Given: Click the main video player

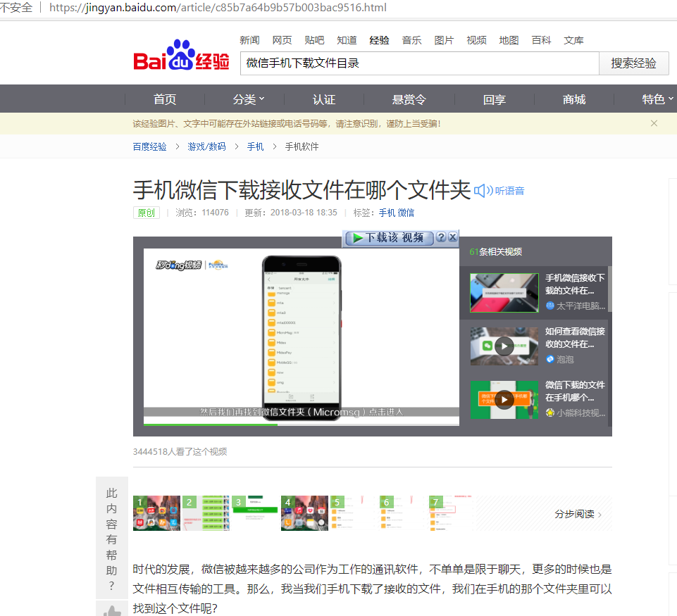Looking at the screenshot, I should click(301, 336).
